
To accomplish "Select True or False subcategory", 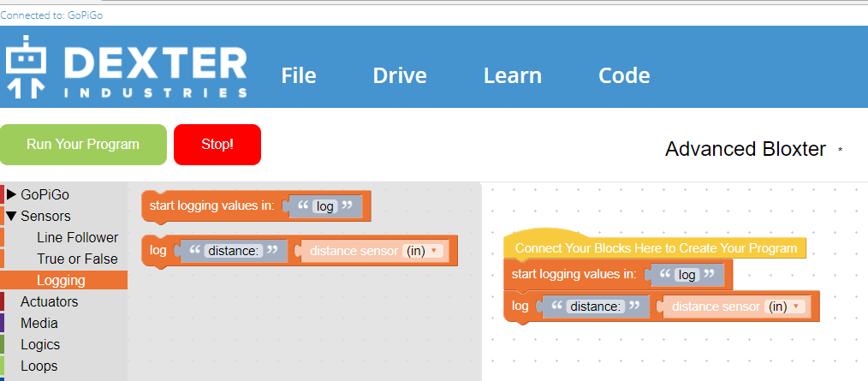I will (x=77, y=259).
